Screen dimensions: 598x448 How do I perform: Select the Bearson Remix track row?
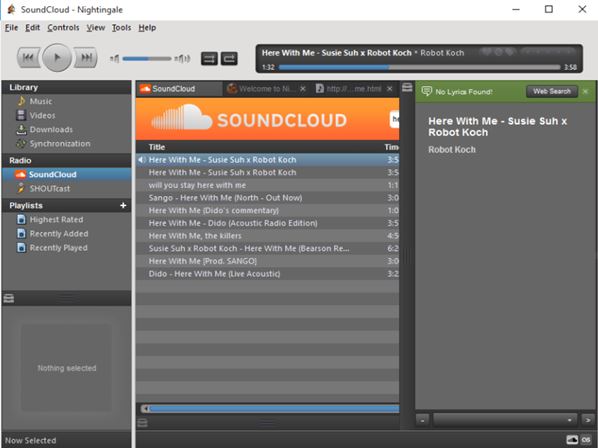coord(268,249)
